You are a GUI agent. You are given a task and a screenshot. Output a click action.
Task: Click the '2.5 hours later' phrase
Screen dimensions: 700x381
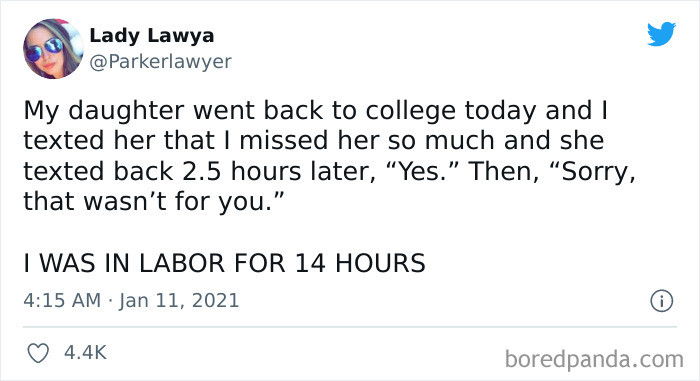click(279, 172)
